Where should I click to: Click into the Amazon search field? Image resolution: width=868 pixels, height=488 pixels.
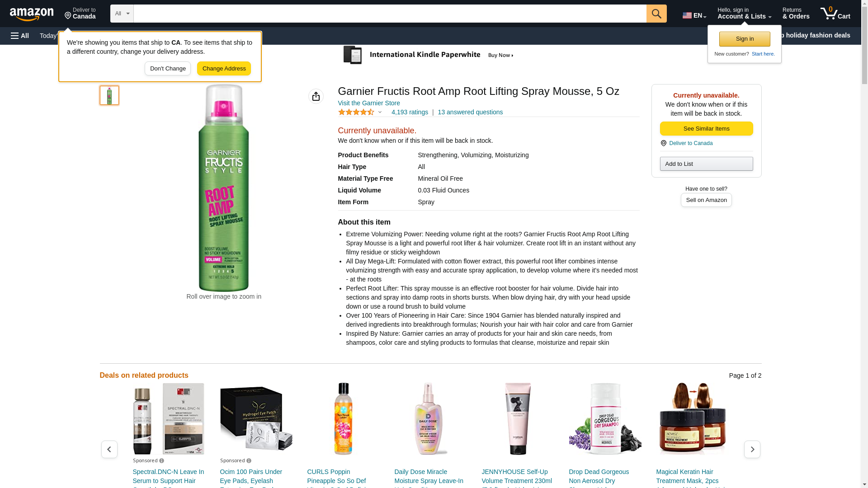(390, 14)
